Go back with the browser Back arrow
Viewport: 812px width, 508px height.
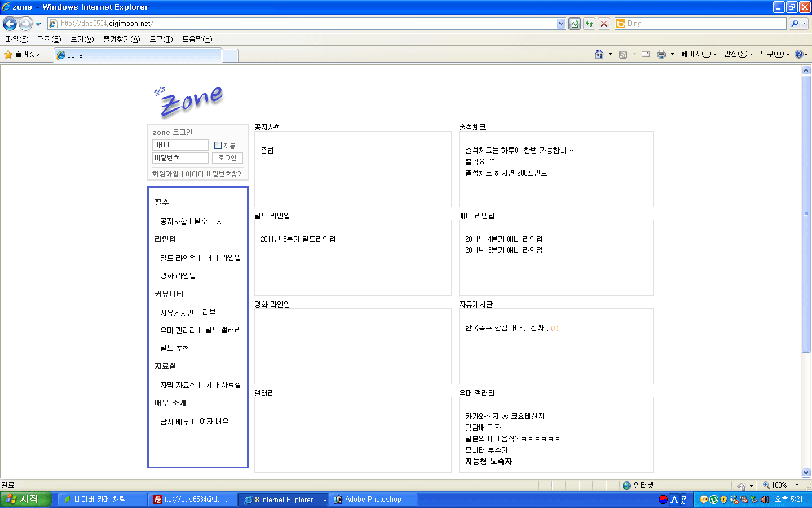pos(10,24)
